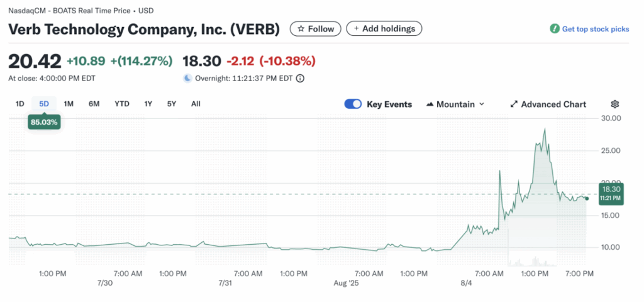Switch to the 1M range
This screenshot has height=302, width=644.
(69, 104)
